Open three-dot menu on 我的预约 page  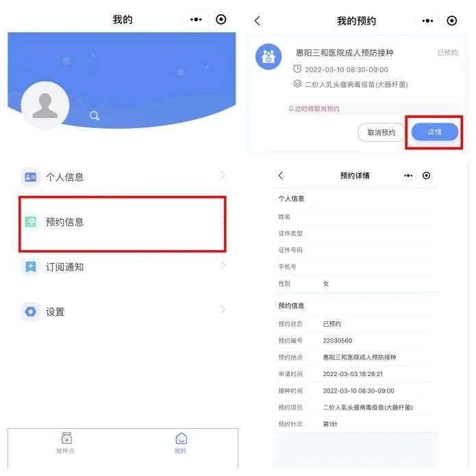(x=427, y=21)
